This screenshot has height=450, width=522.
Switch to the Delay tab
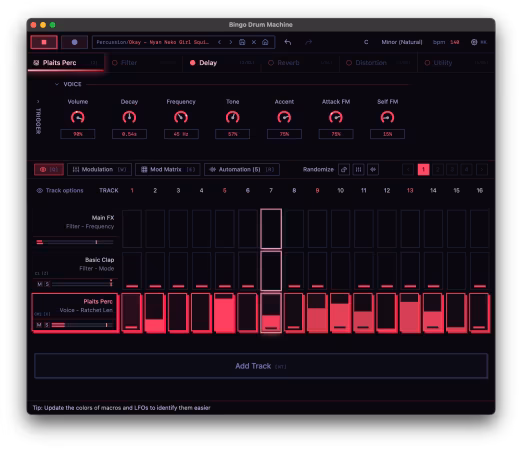click(222, 63)
